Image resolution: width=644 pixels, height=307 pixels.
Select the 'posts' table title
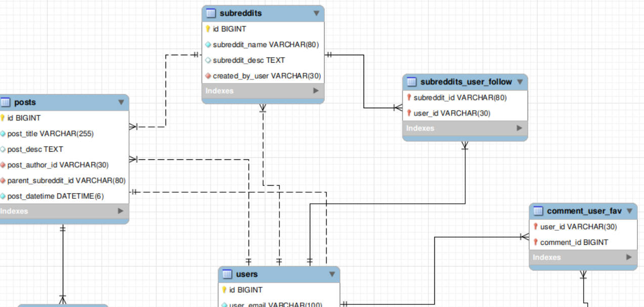pyautogui.click(x=25, y=102)
